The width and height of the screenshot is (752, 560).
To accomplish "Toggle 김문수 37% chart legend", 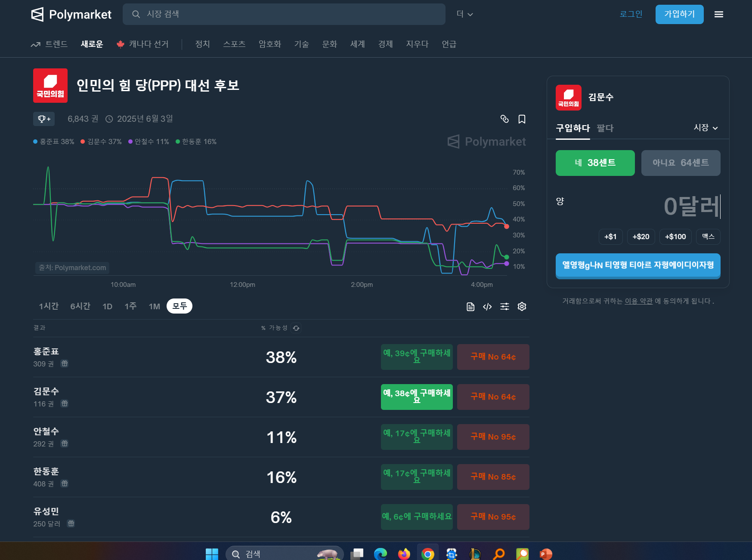I will pos(101,142).
